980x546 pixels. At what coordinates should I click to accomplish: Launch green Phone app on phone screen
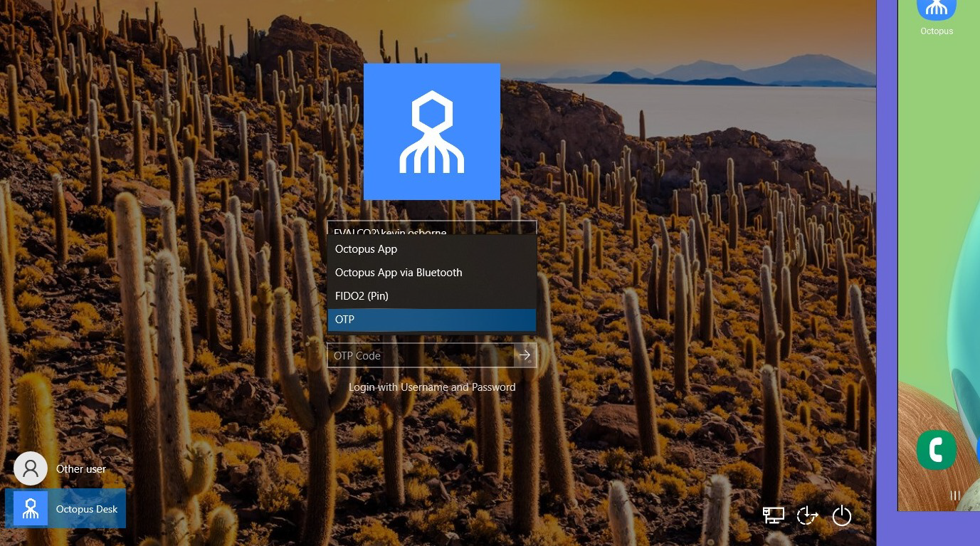[x=937, y=450]
